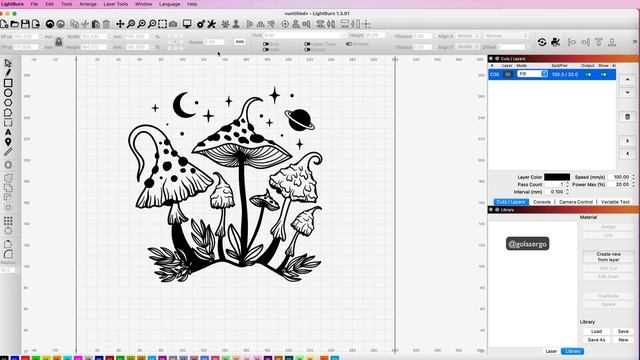Switch to the Variable Text tab

(x=615, y=202)
